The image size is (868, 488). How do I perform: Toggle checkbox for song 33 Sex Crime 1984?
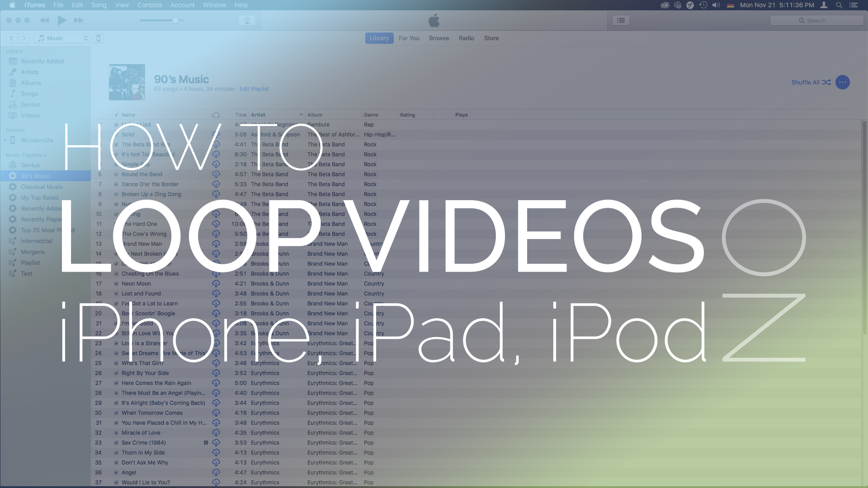(116, 443)
